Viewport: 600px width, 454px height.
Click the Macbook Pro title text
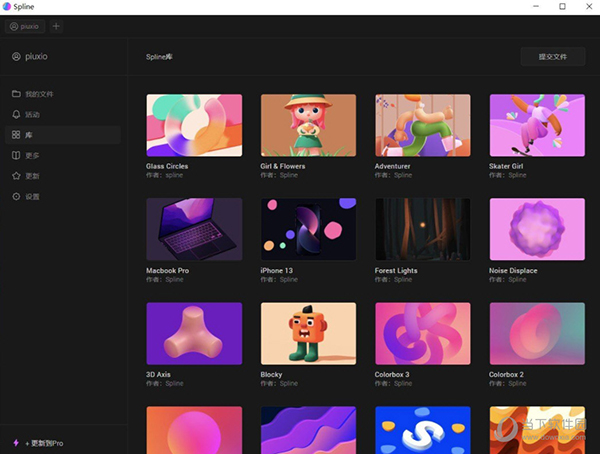pos(168,270)
